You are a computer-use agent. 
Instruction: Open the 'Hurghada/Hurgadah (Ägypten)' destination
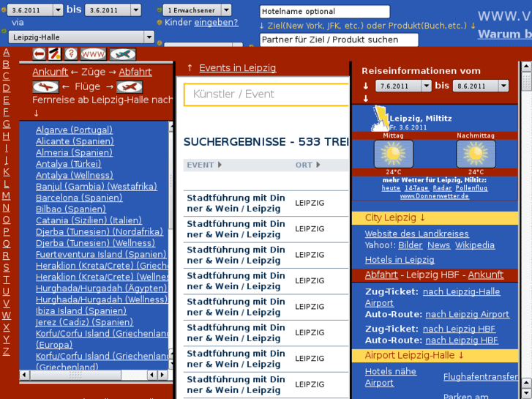point(102,288)
